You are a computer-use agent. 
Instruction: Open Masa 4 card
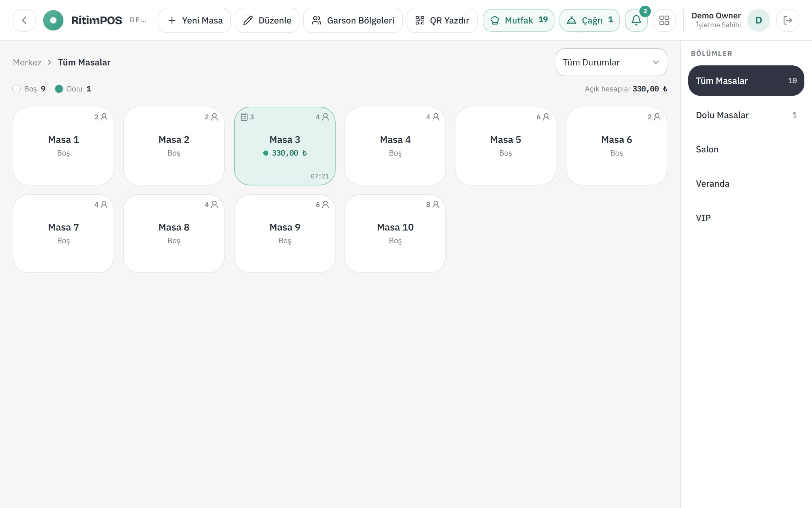point(395,146)
